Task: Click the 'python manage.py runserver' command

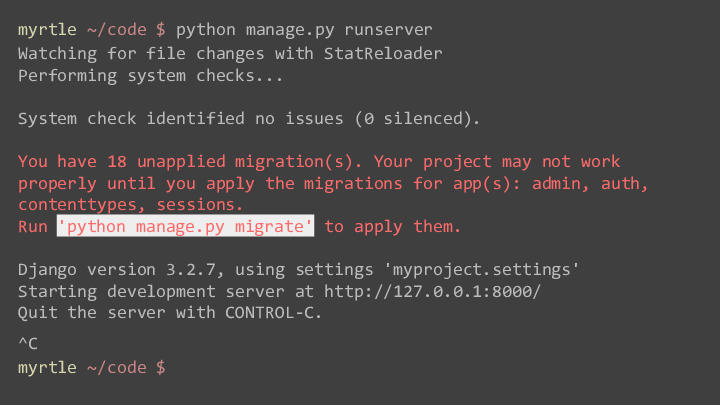Action: (304, 30)
